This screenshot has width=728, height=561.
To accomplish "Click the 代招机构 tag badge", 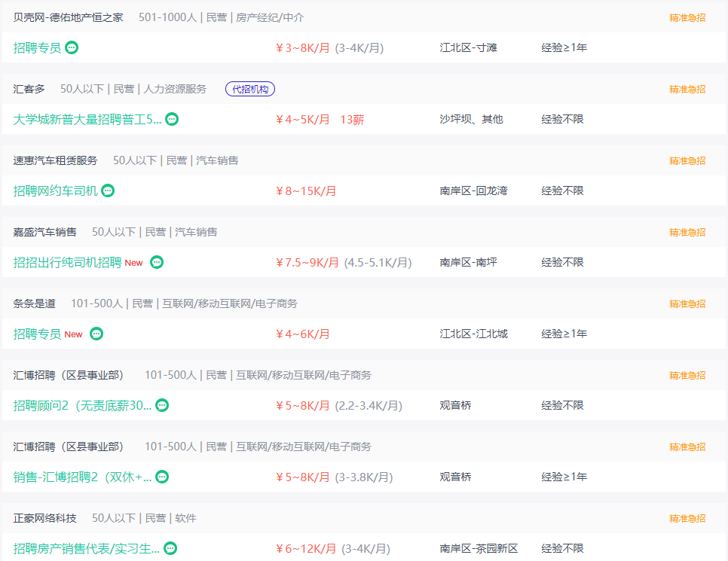I will click(250, 89).
